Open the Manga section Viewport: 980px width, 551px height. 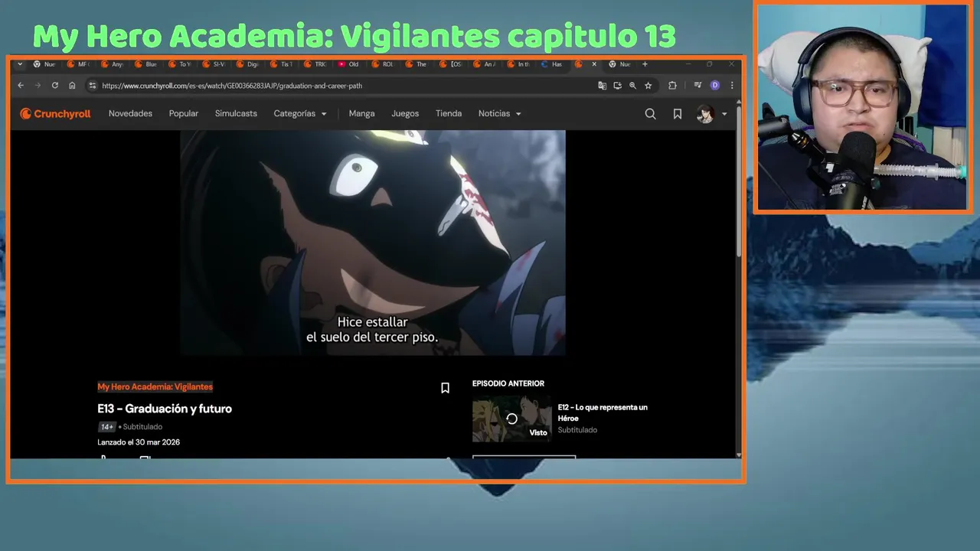[361, 113]
